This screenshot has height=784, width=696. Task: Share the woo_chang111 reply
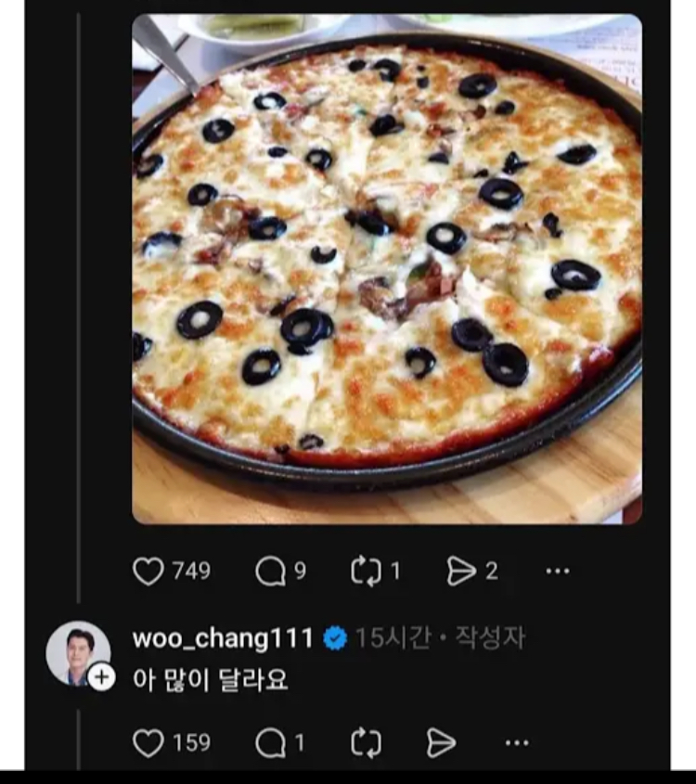coord(441,742)
